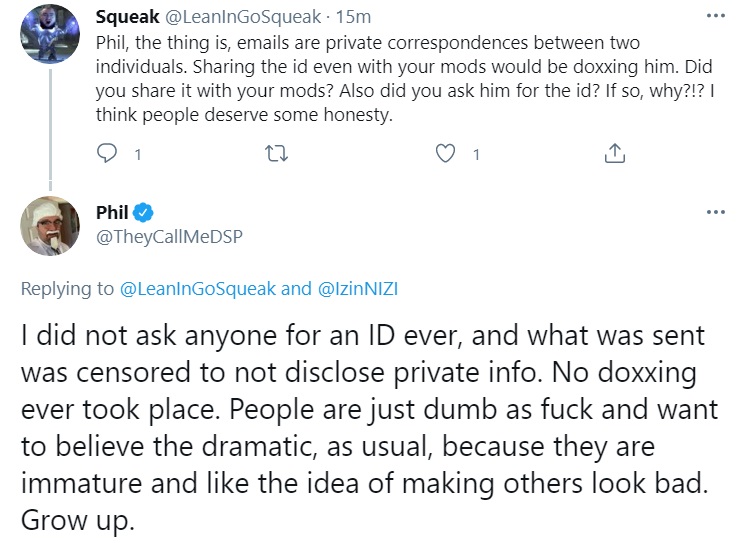Click Phil's blue verified badge
This screenshot has height=543, width=745.
point(143,212)
